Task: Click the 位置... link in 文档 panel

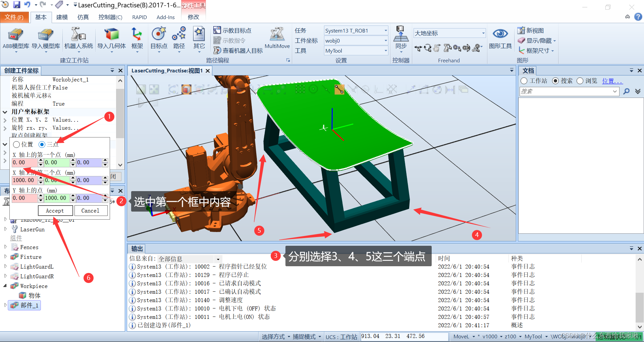Action: (612, 81)
